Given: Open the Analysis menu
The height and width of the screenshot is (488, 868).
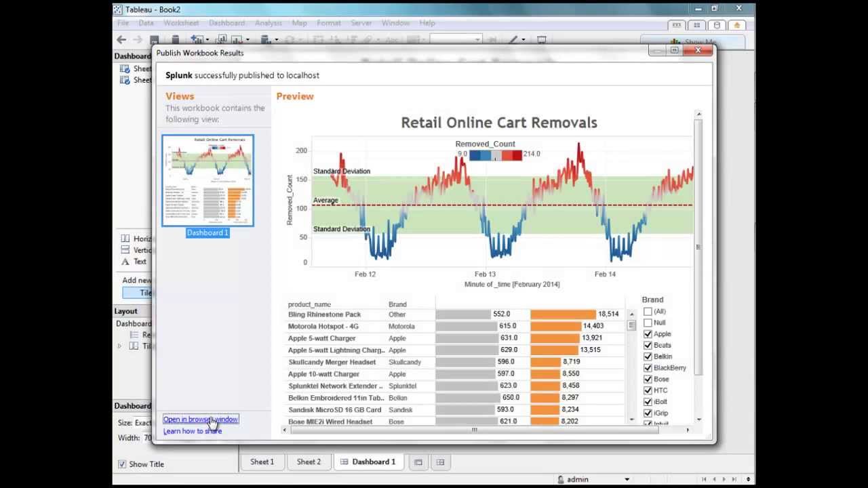Looking at the screenshot, I should tap(269, 23).
